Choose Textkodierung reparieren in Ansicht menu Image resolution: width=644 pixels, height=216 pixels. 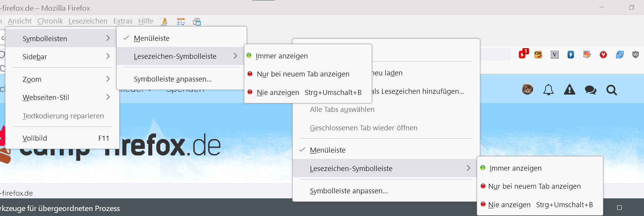point(63,116)
